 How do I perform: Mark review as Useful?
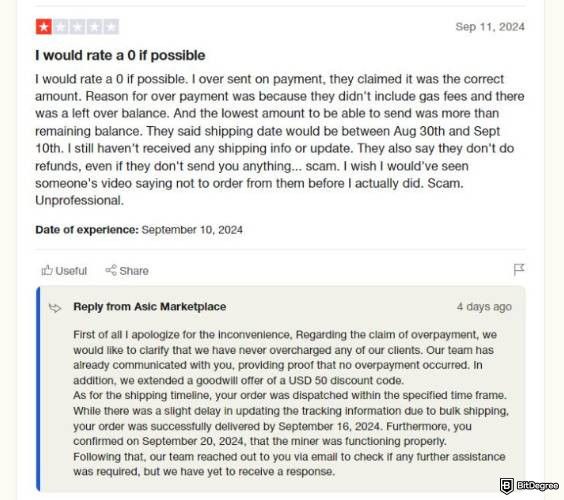64,270
